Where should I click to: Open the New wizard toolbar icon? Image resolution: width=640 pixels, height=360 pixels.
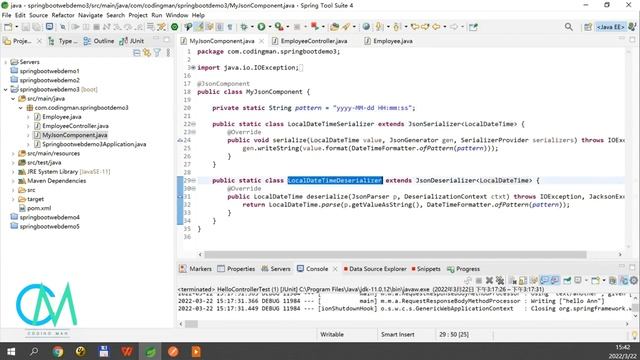(x=8, y=27)
